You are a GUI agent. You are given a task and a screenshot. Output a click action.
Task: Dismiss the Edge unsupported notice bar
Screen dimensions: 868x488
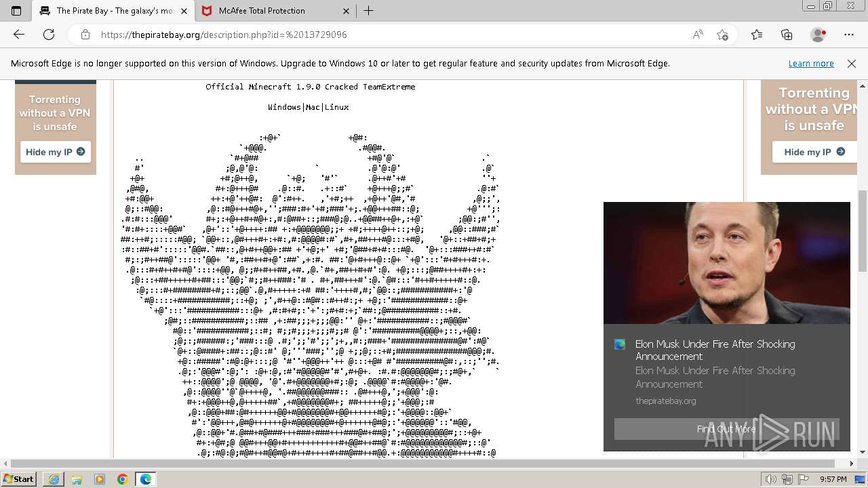point(852,64)
